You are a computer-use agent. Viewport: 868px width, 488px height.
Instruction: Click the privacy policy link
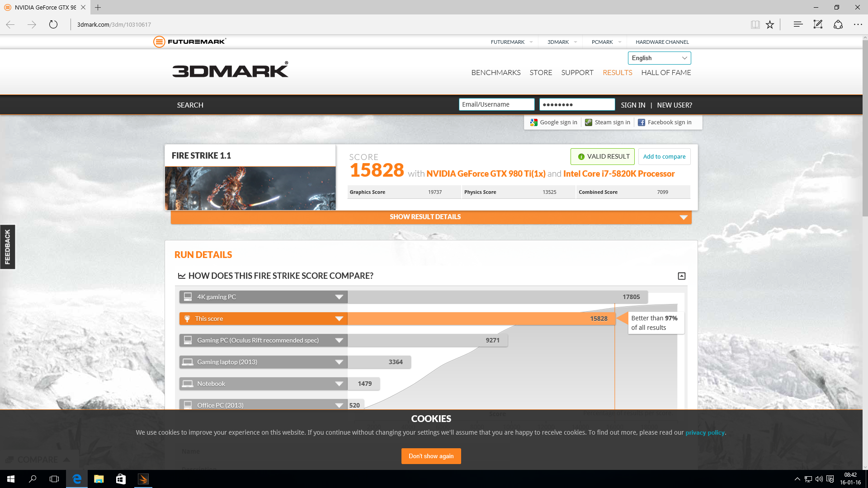(705, 432)
